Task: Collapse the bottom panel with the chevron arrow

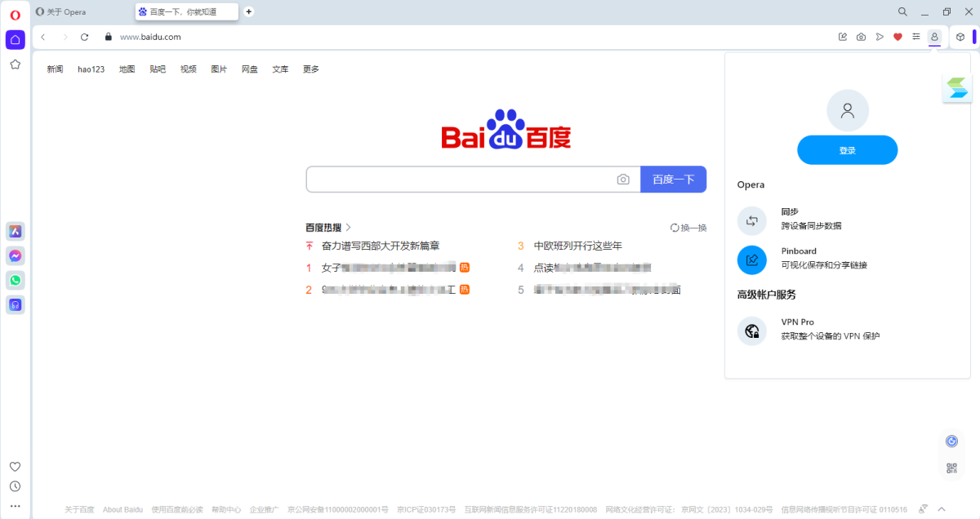Action: tap(940, 508)
